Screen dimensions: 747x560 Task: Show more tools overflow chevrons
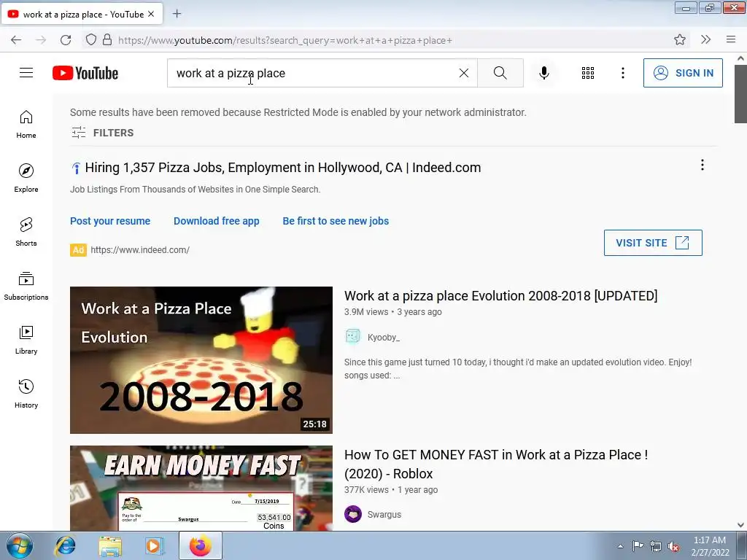(705, 40)
